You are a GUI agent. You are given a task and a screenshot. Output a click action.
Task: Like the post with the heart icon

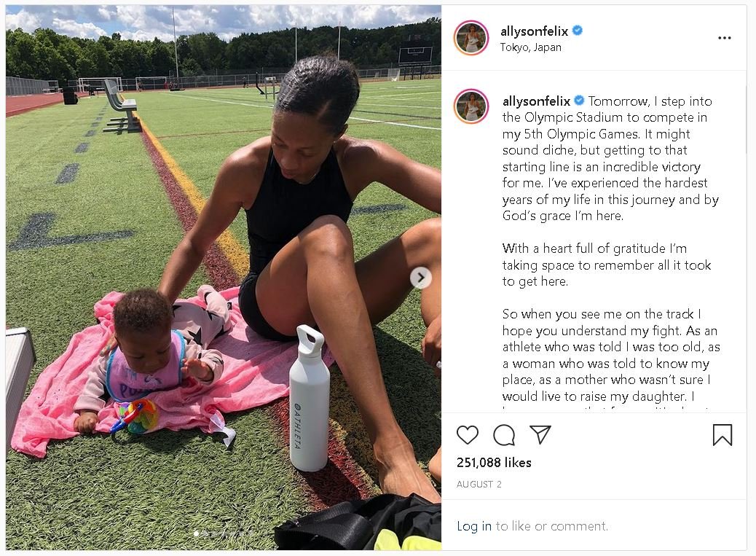click(x=467, y=435)
